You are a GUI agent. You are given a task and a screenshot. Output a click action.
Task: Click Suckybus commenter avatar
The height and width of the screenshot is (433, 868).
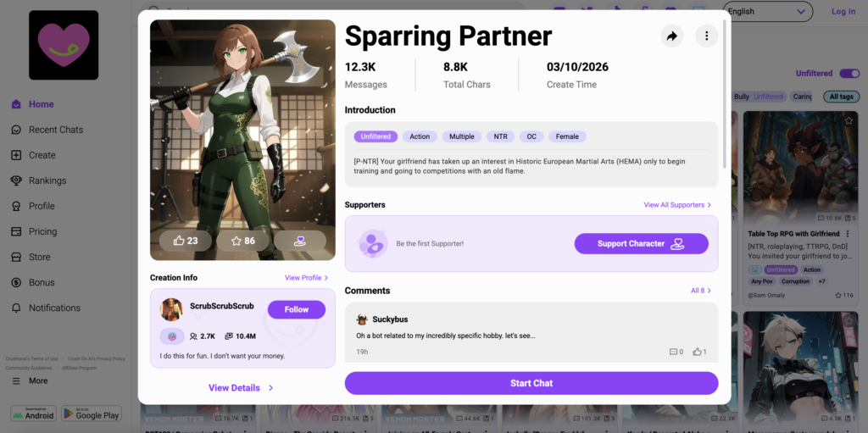362,319
